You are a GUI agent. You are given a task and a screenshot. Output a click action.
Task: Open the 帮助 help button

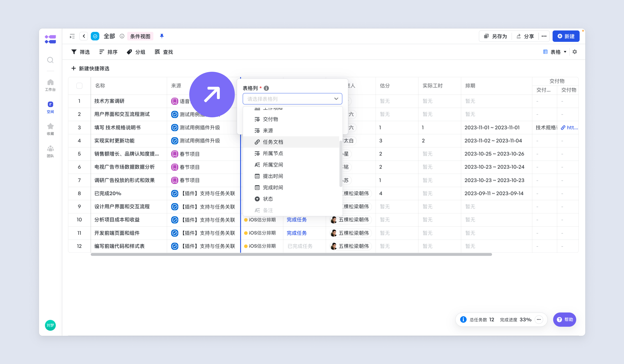pyautogui.click(x=565, y=319)
